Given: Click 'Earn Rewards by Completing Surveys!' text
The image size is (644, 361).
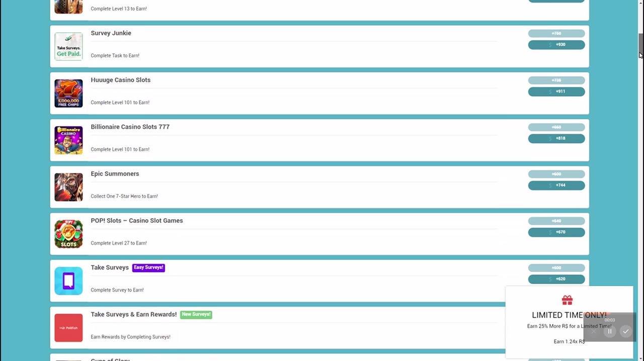Looking at the screenshot, I should [131, 337].
